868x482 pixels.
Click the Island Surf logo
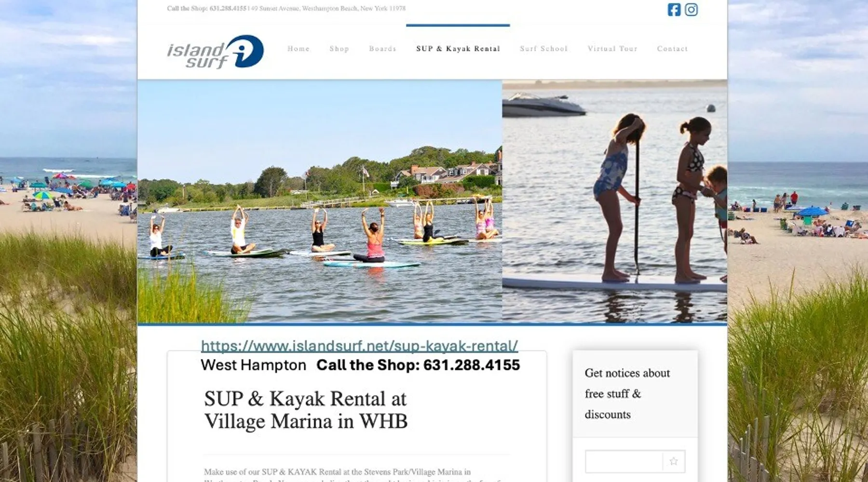point(215,52)
